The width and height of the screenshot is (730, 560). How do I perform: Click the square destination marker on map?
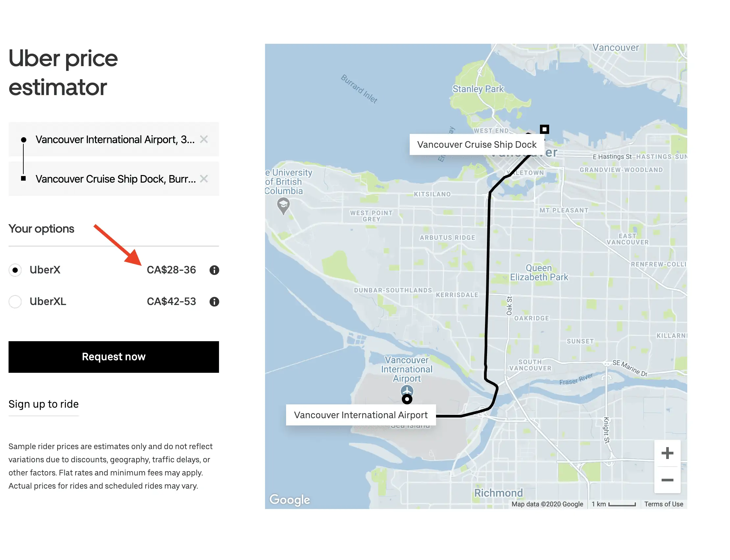[x=545, y=129]
